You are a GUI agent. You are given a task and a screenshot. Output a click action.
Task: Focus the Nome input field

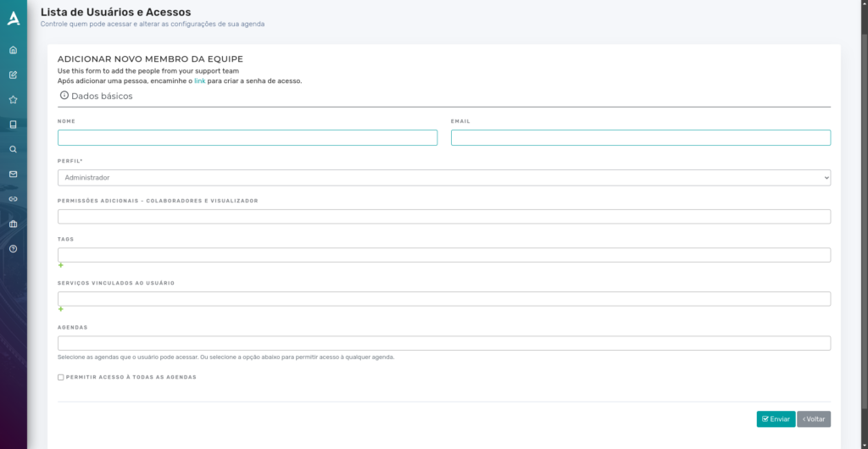tap(248, 138)
